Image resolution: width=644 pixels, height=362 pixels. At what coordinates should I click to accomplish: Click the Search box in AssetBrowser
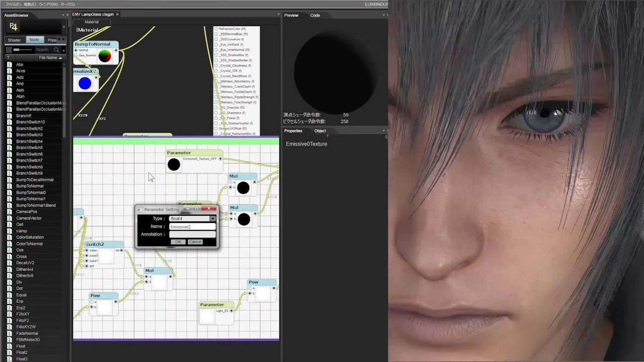[43, 50]
